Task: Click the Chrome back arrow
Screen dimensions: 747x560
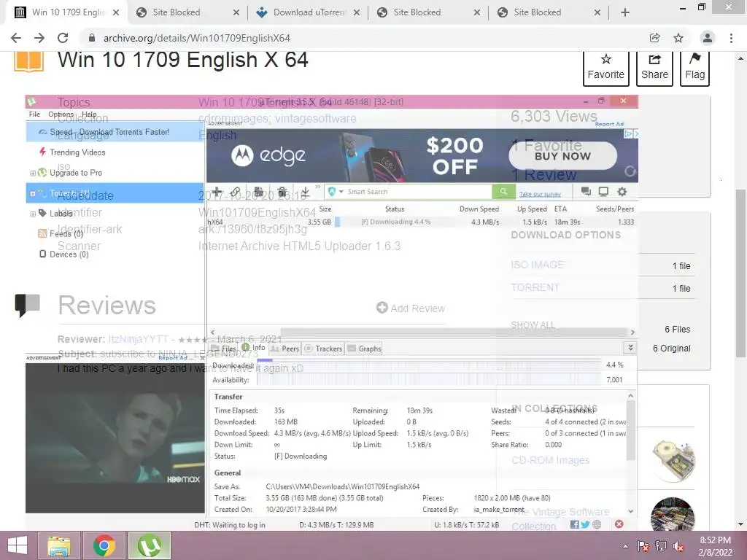Action: pos(16,38)
